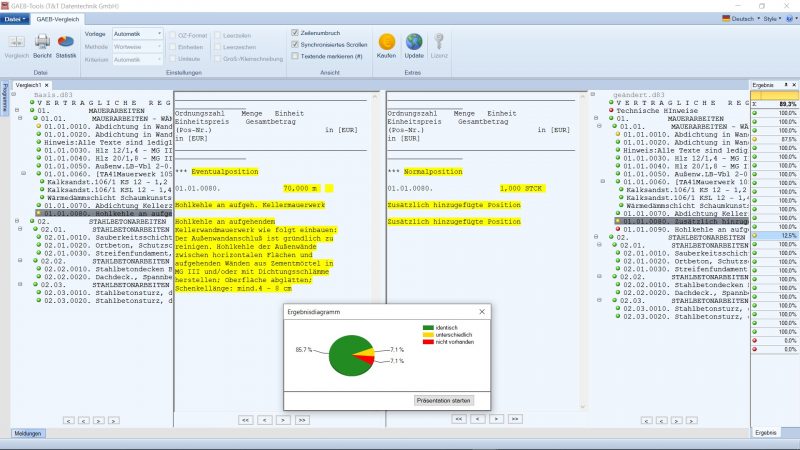This screenshot has height=450, width=800.
Task: Open the help icon beside Style
Action: pyautogui.click(x=790, y=19)
